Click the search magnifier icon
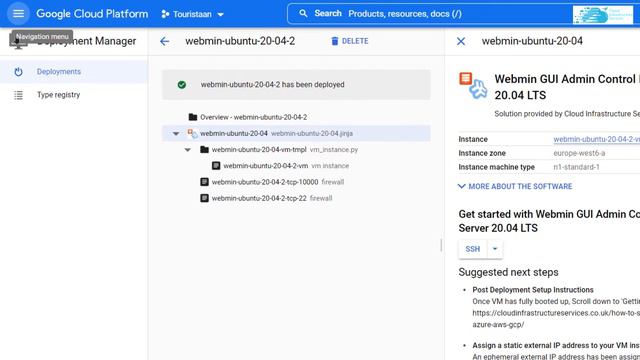The width and height of the screenshot is (640, 360). coord(303,13)
